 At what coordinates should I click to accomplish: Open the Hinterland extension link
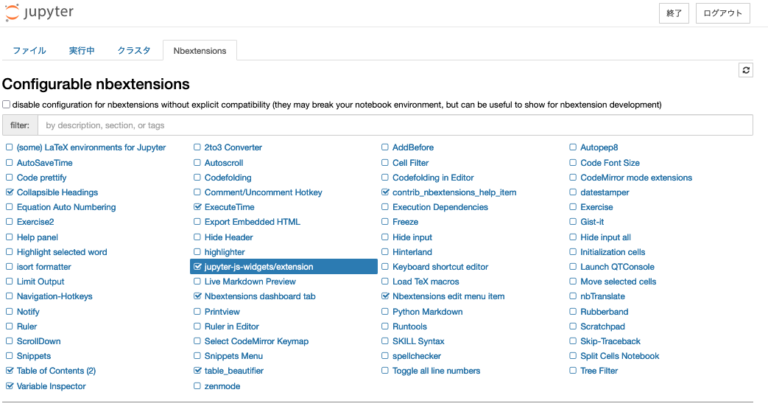click(411, 252)
